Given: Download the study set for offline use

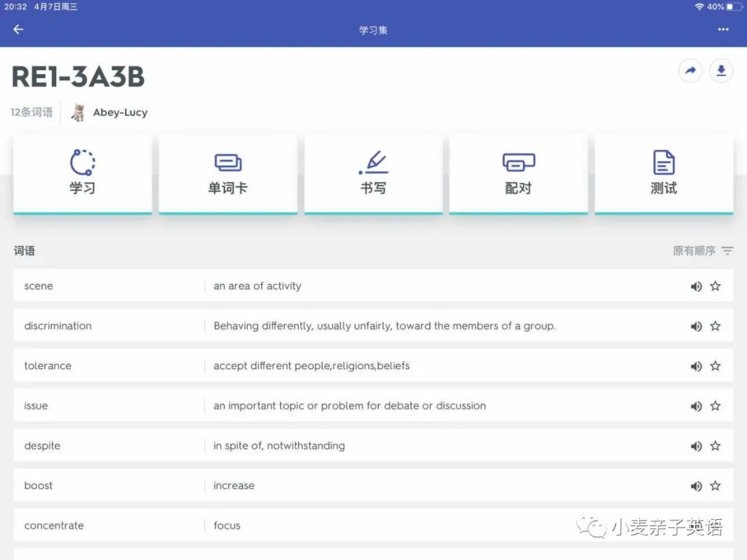Looking at the screenshot, I should pos(721,71).
